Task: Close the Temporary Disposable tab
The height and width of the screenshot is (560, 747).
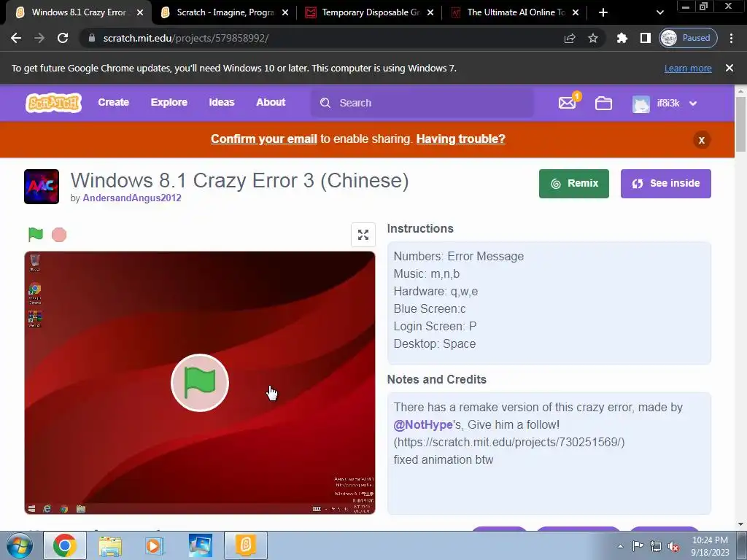Action: [x=430, y=12]
